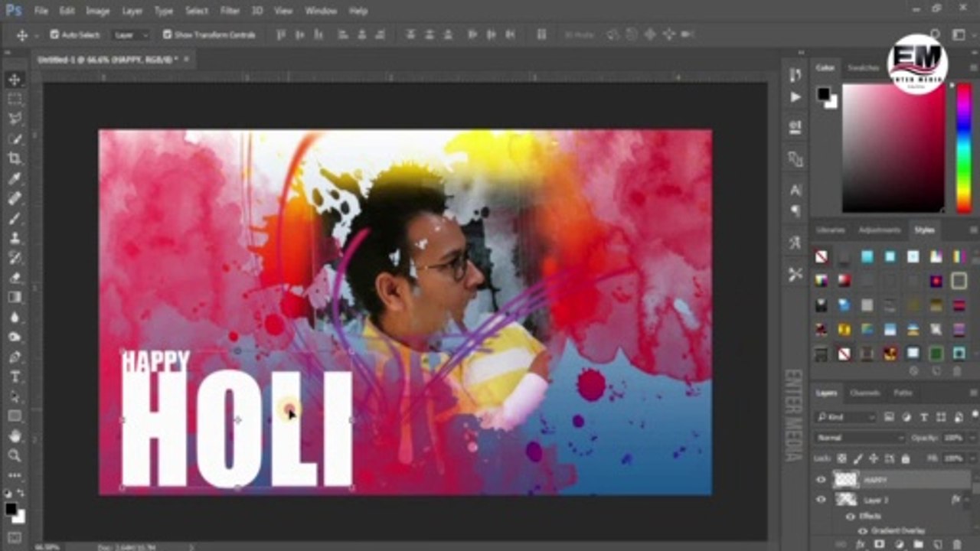Toggle lock position in Layers panel
Viewport: 980px width, 551px height.
click(x=874, y=458)
